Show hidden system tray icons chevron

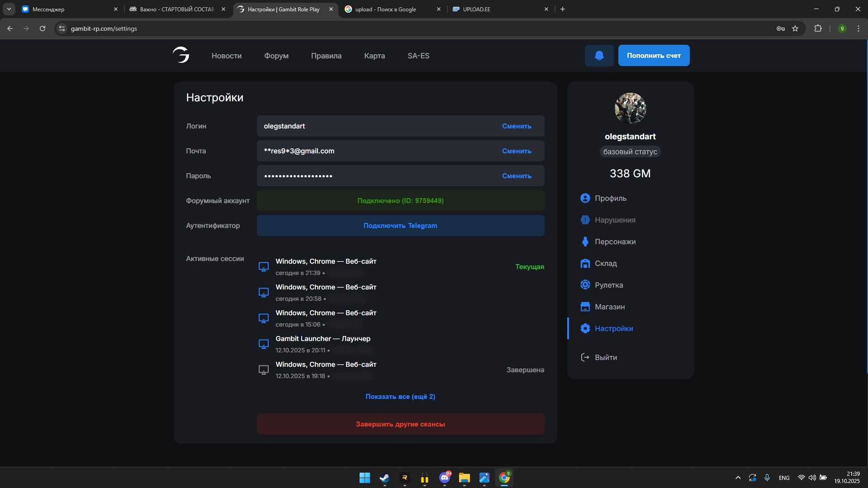point(738,478)
